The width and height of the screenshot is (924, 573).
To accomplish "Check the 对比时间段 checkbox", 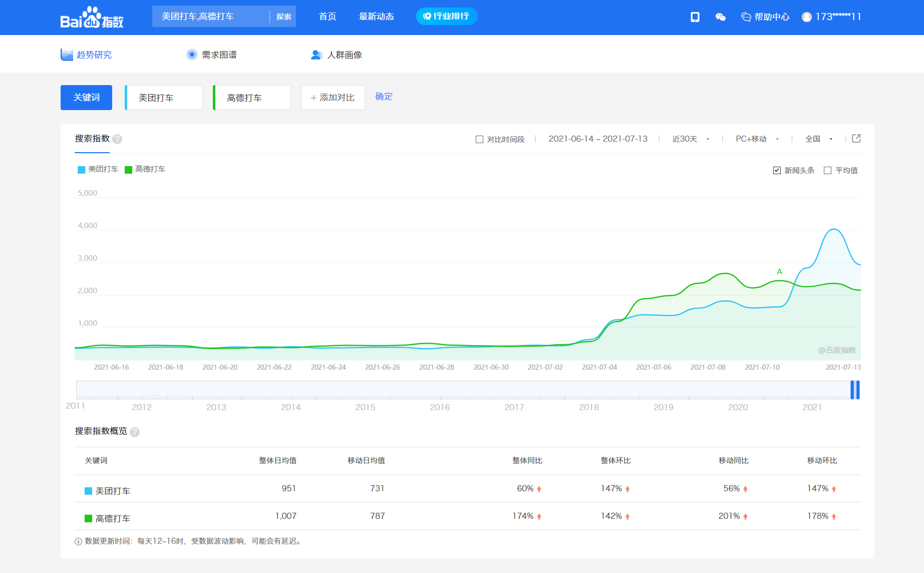I will click(479, 139).
